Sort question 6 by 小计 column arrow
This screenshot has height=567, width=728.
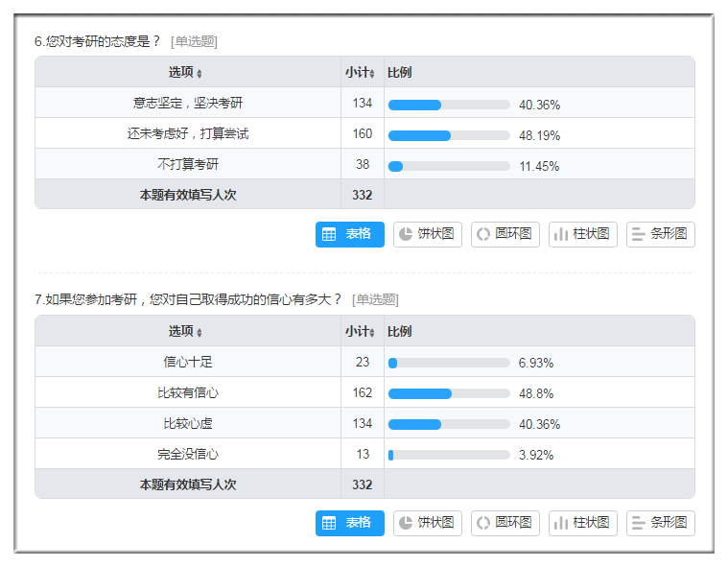[372, 74]
